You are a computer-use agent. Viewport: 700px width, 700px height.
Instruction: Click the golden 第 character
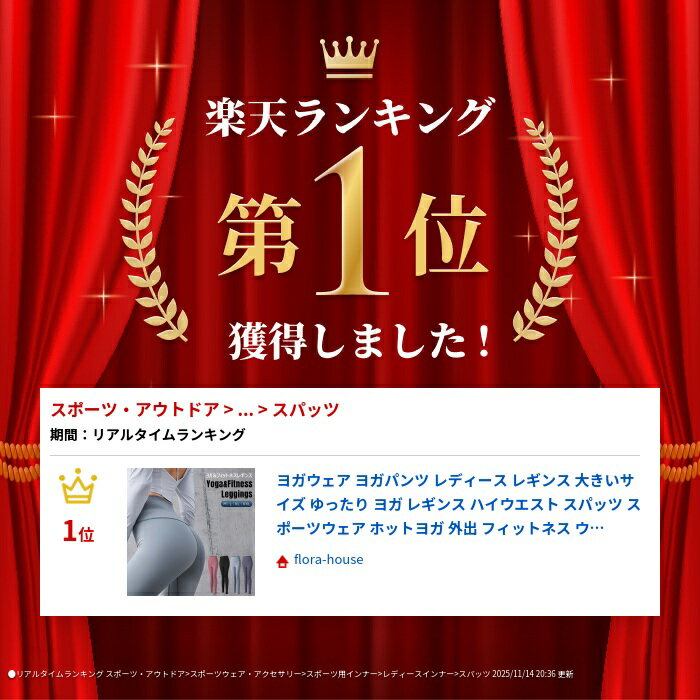[259, 234]
